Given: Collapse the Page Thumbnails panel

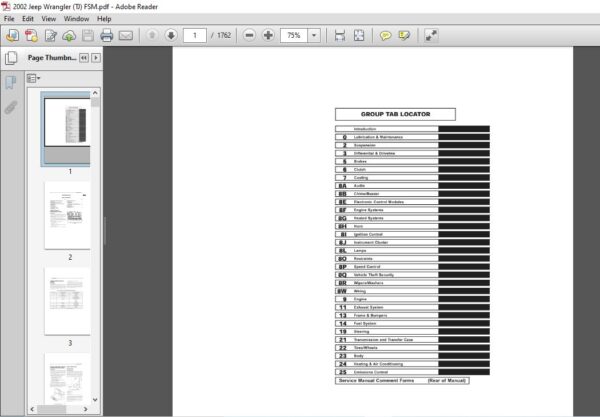Looking at the screenshot, I should (x=84, y=58).
